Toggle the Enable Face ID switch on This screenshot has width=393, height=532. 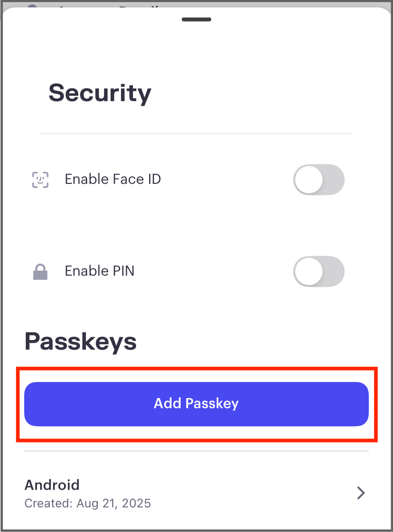coord(319,180)
